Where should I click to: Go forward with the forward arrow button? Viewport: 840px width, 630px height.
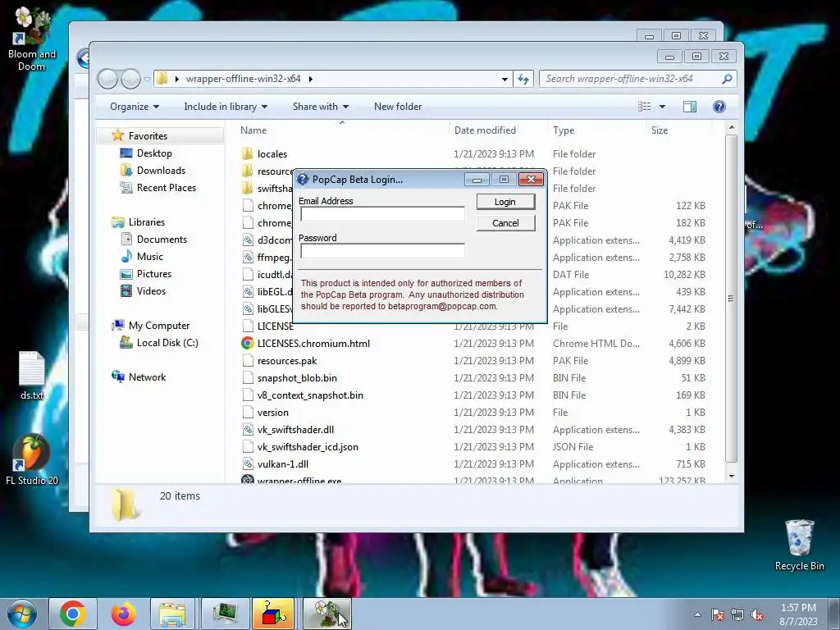point(130,79)
